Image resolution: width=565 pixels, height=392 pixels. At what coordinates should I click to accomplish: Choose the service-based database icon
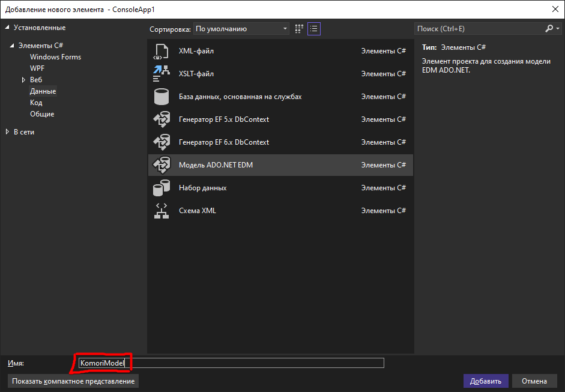[x=162, y=97]
